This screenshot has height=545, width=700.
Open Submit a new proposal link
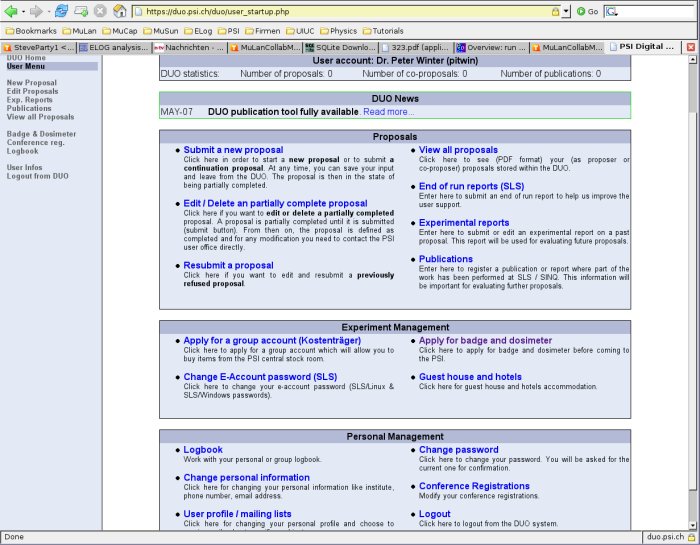tap(233, 150)
